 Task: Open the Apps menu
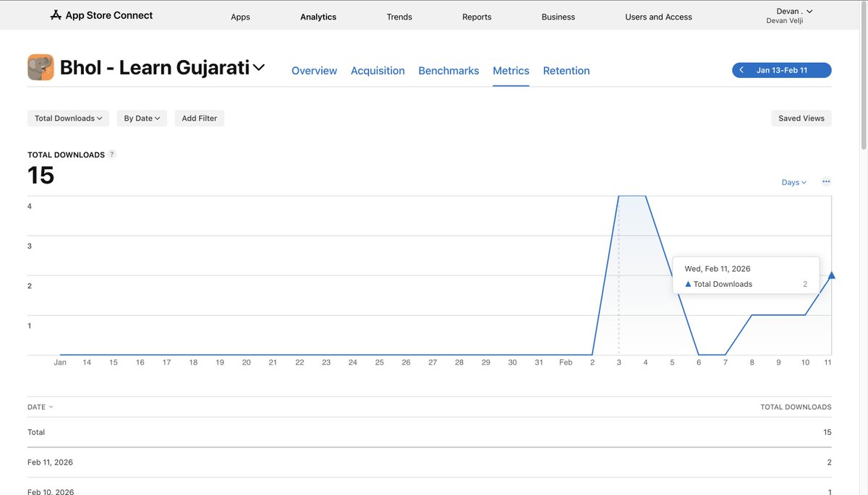coord(240,17)
